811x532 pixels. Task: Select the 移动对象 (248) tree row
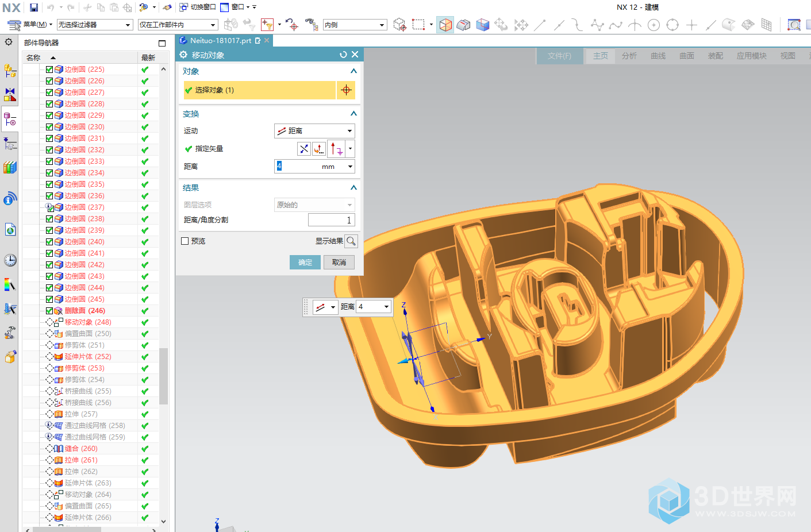click(x=88, y=322)
